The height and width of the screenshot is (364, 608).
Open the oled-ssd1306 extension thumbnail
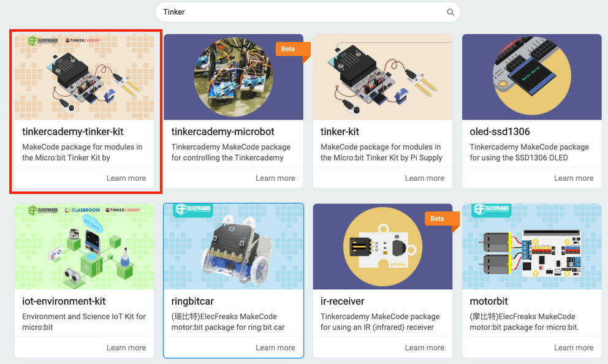click(531, 77)
